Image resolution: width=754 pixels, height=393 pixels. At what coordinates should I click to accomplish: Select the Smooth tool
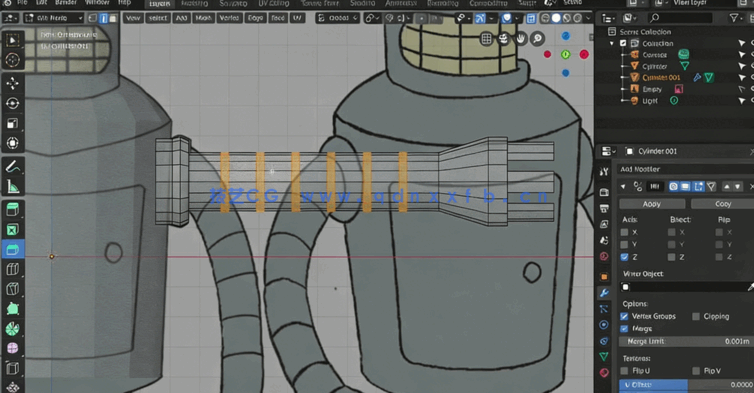13,348
